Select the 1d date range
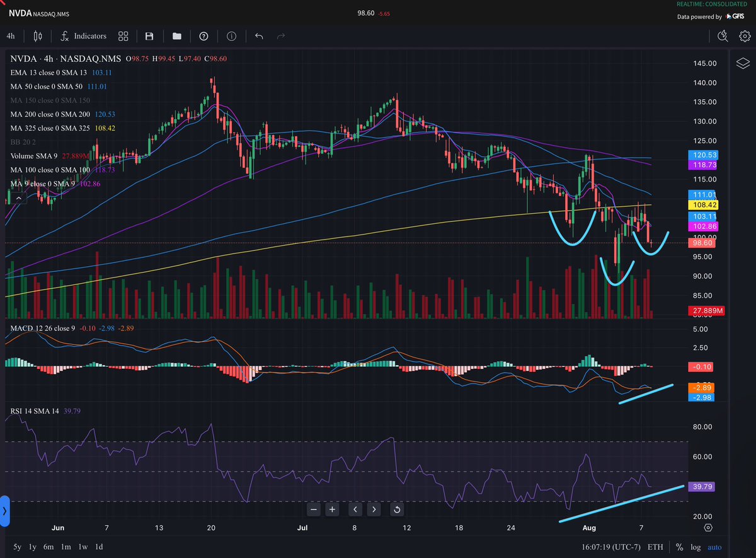 99,547
